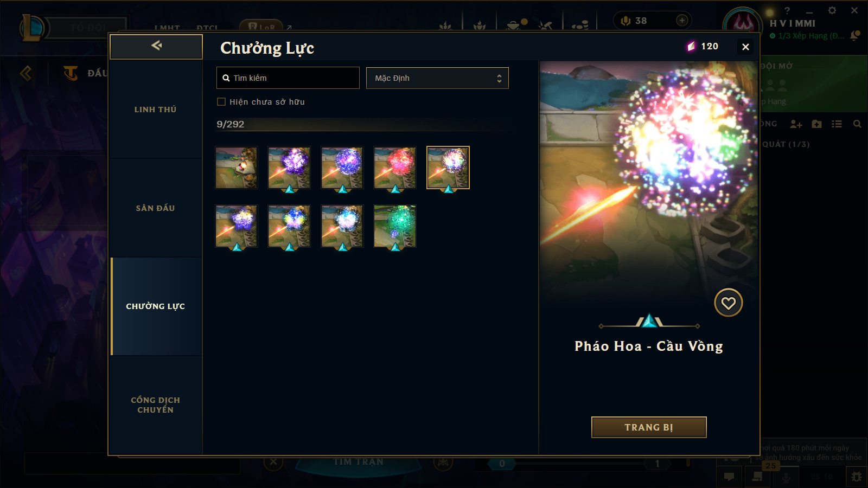
Task: Select the Công Dịch Chuyển tab
Action: coord(156,405)
